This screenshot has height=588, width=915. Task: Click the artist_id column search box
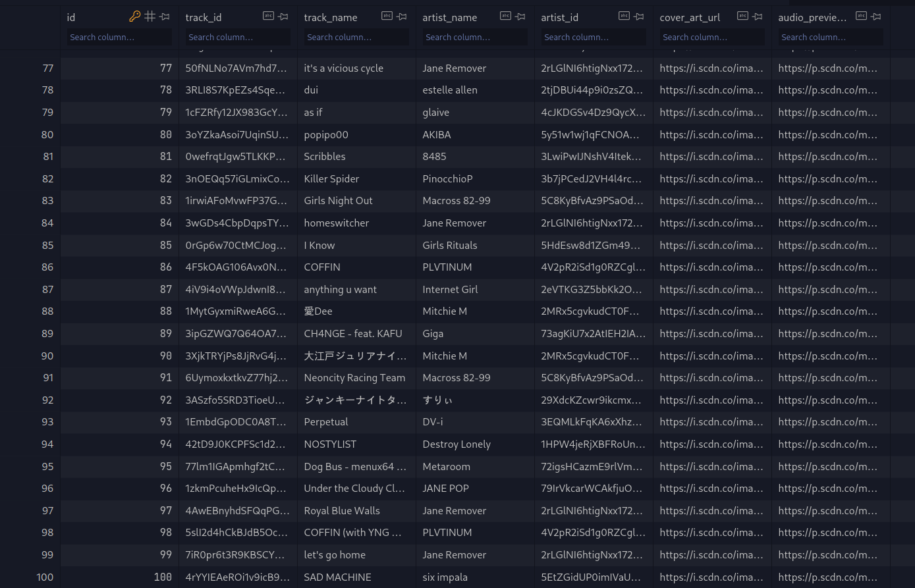593,37
